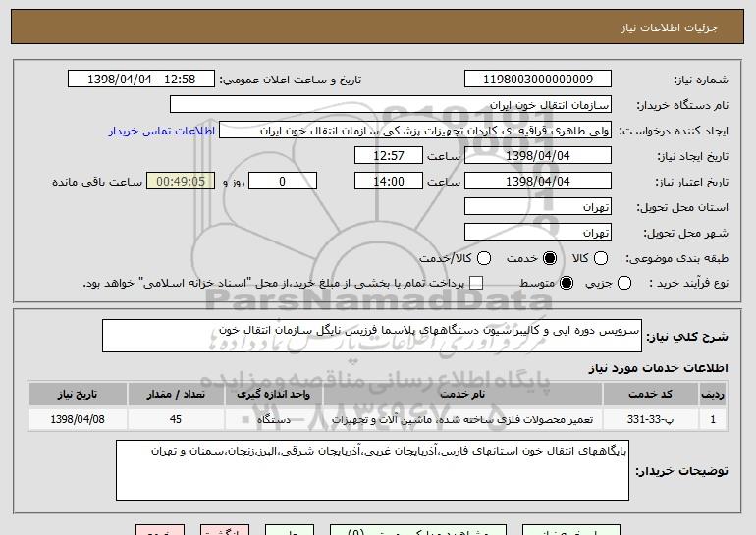Click the validity time field 14:00
This screenshot has height=535, width=756.
point(389,182)
